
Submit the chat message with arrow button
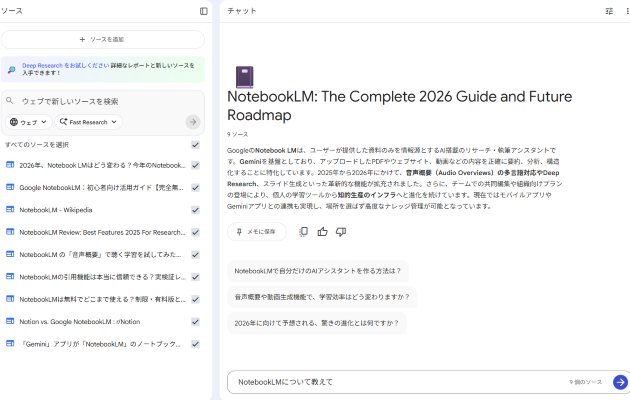coord(620,382)
